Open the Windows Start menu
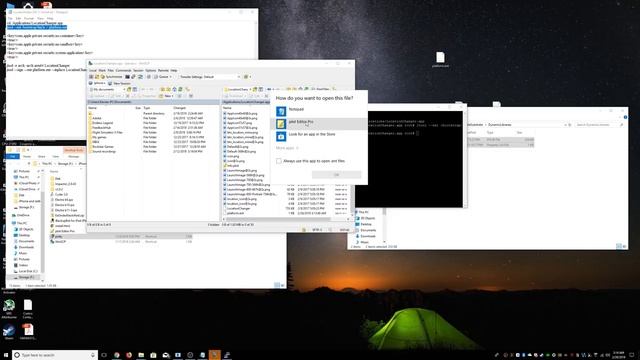 tap(6, 355)
